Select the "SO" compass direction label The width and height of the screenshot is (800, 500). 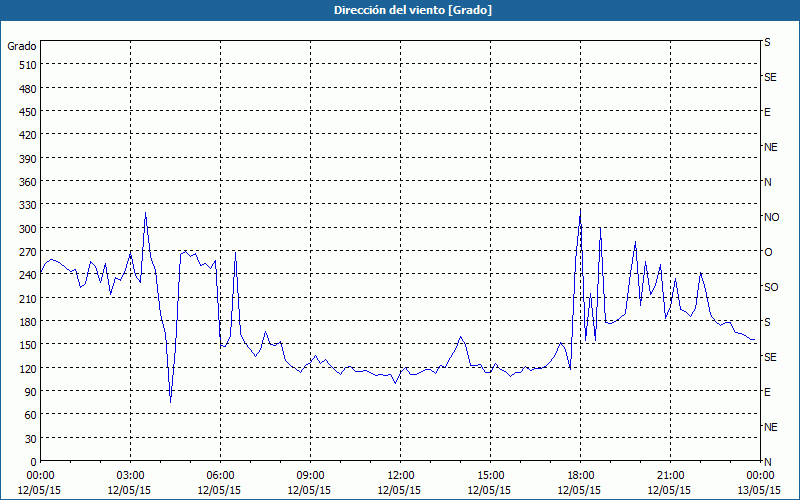[x=771, y=287]
